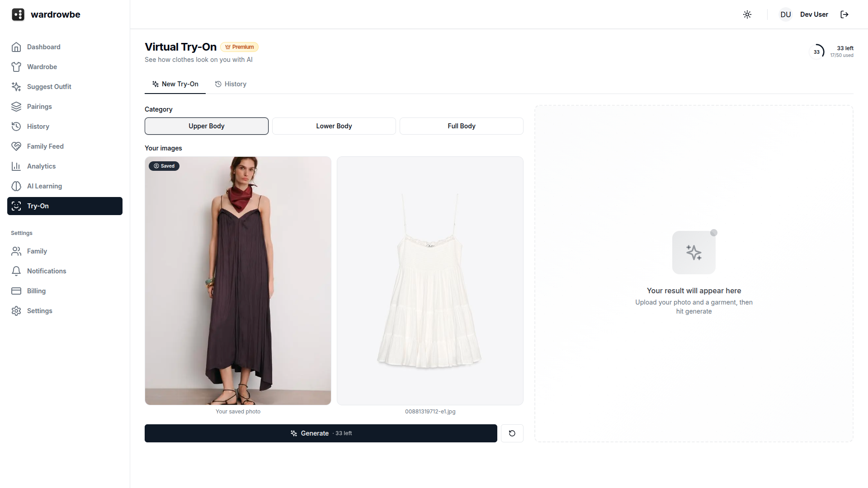Click the usage ring showing 33 left
This screenshot has height=488, width=868.
click(x=817, y=51)
